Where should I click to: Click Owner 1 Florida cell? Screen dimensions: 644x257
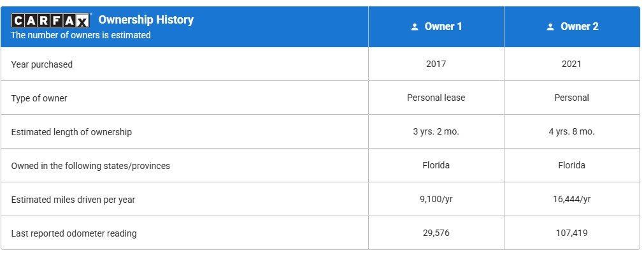(436, 166)
